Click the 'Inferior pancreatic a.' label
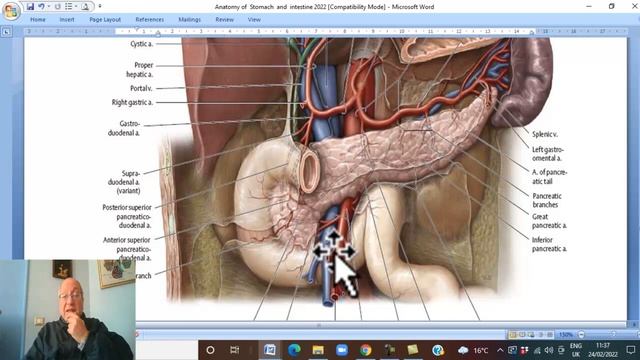Viewport: 640px width, 360px height. pyautogui.click(x=549, y=244)
